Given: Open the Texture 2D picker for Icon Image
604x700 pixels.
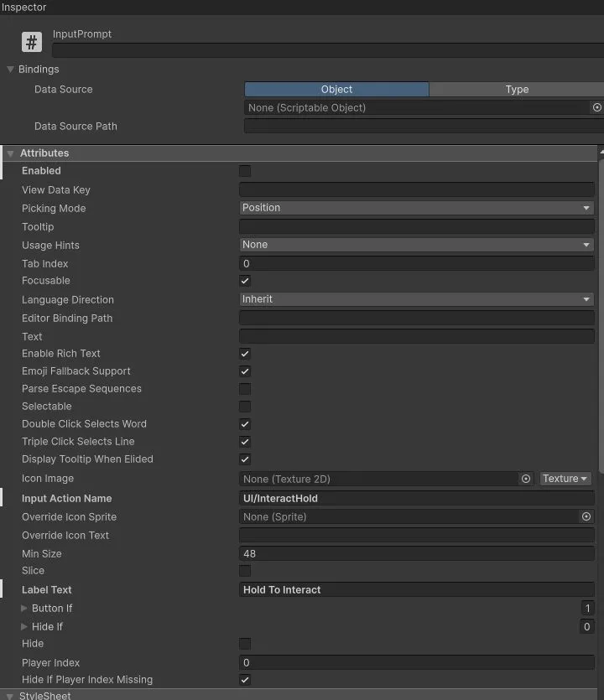Looking at the screenshot, I should click(526, 479).
